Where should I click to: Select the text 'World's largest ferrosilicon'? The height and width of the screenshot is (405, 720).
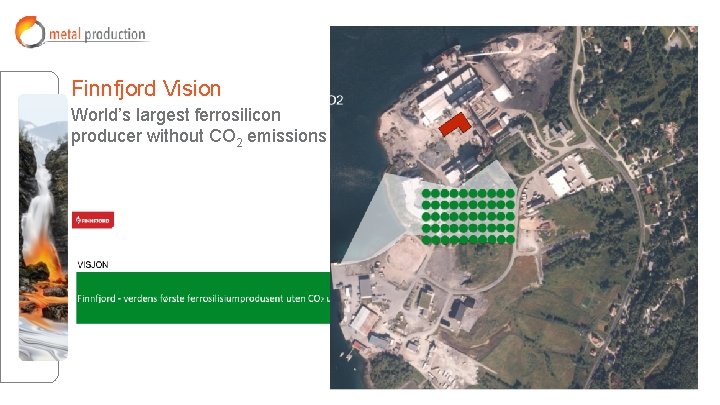175,115
